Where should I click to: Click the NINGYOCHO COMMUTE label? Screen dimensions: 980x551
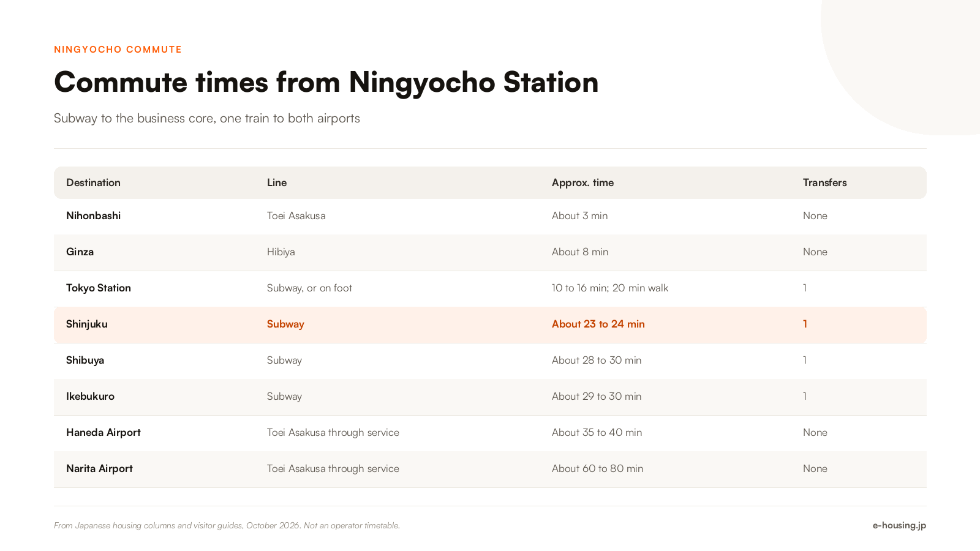118,50
